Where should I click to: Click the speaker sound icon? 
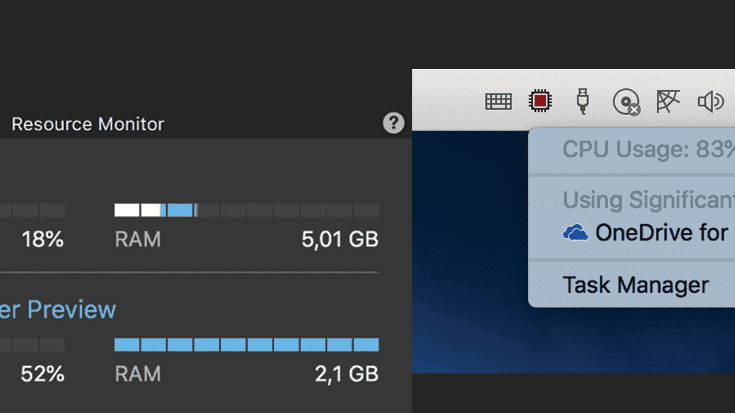tap(710, 100)
